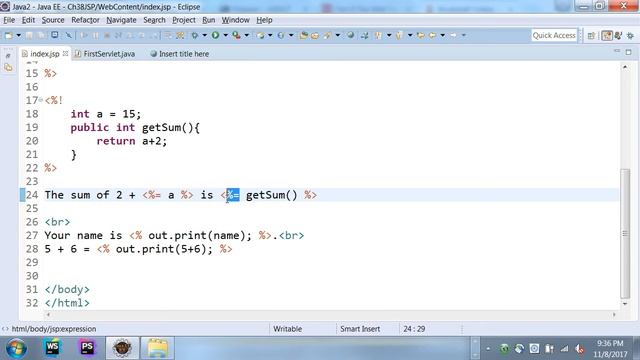Click the Last Edit Location icon

tap(420, 36)
